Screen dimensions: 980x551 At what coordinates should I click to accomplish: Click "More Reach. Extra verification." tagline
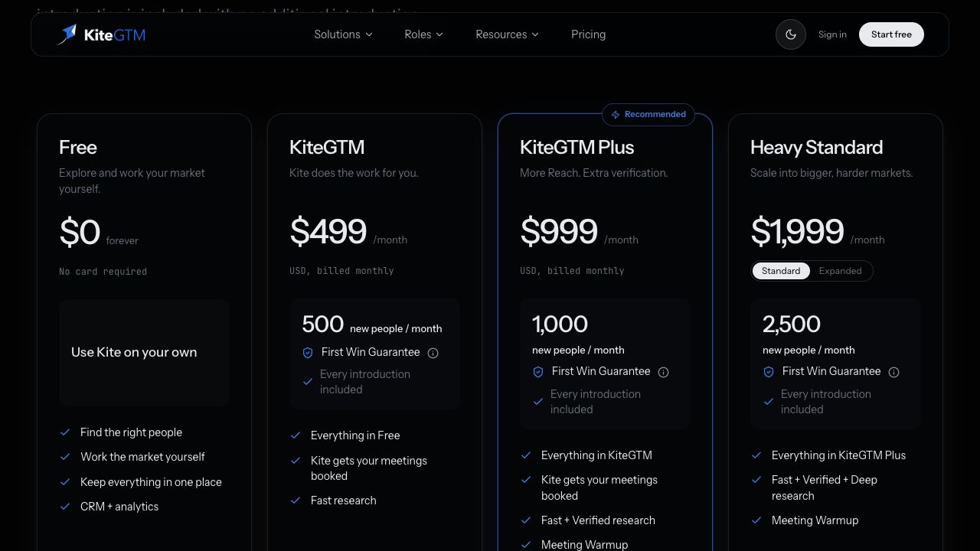coord(593,173)
